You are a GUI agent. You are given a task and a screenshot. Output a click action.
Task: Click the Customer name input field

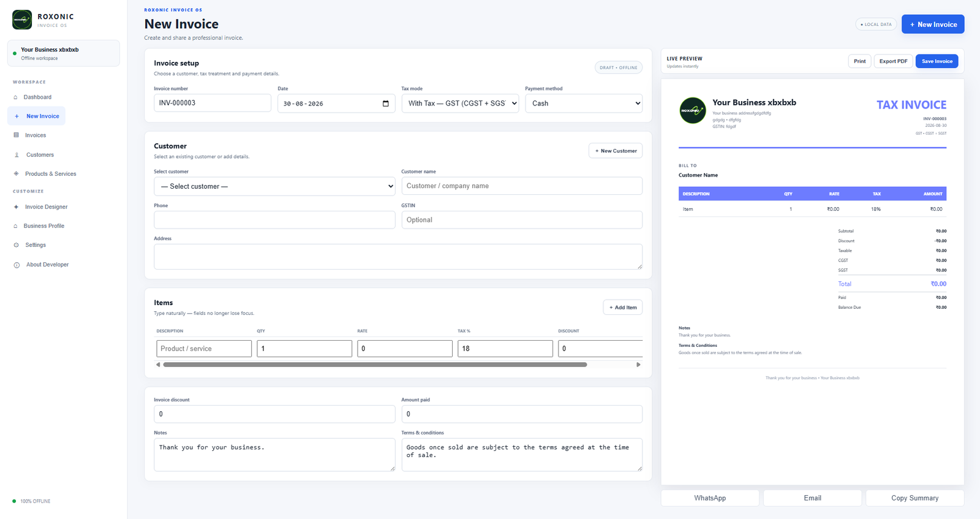pos(522,186)
